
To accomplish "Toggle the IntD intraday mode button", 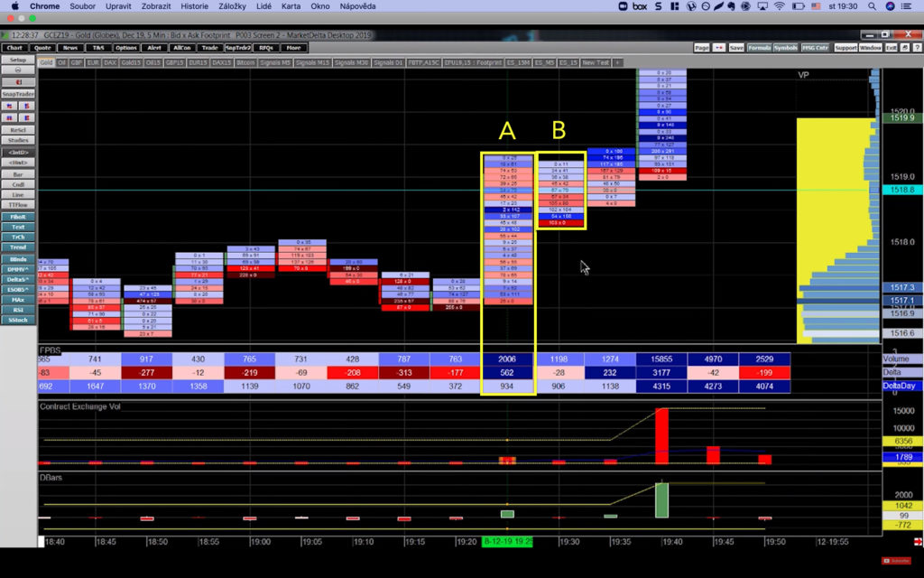I will pyautogui.click(x=18, y=153).
